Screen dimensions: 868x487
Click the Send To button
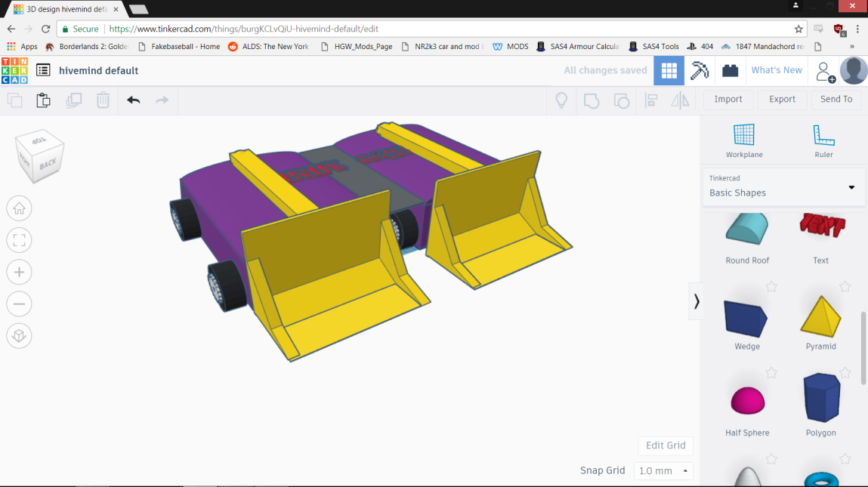[x=836, y=99]
